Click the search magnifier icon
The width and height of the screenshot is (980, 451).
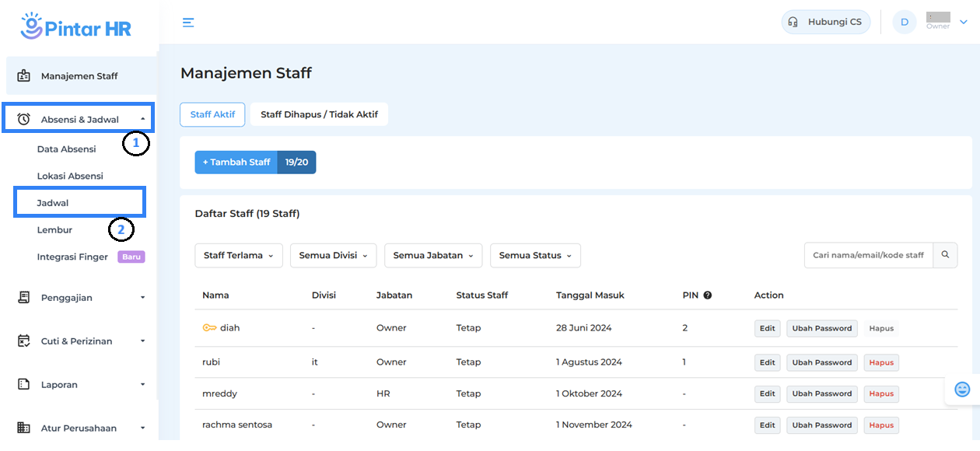tap(945, 255)
